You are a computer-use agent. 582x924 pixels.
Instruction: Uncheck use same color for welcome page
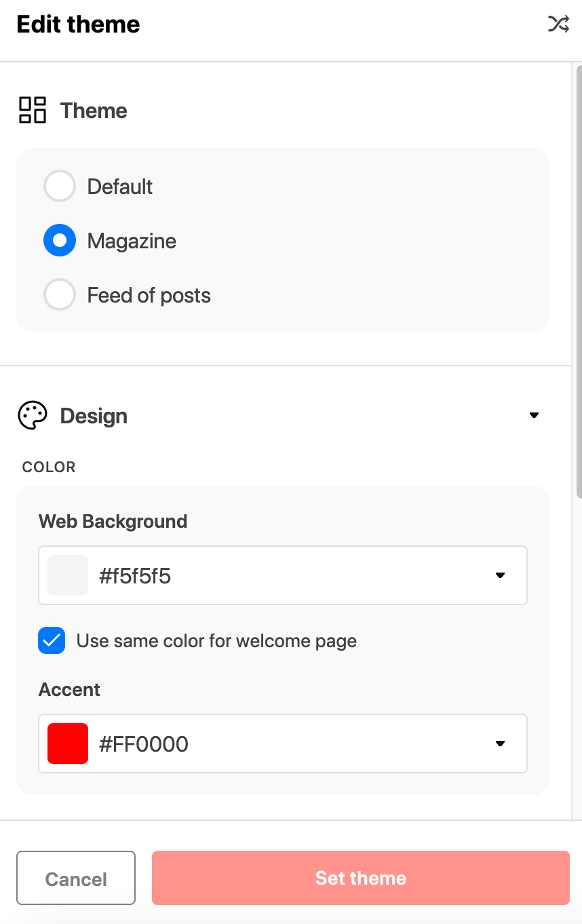[52, 640]
